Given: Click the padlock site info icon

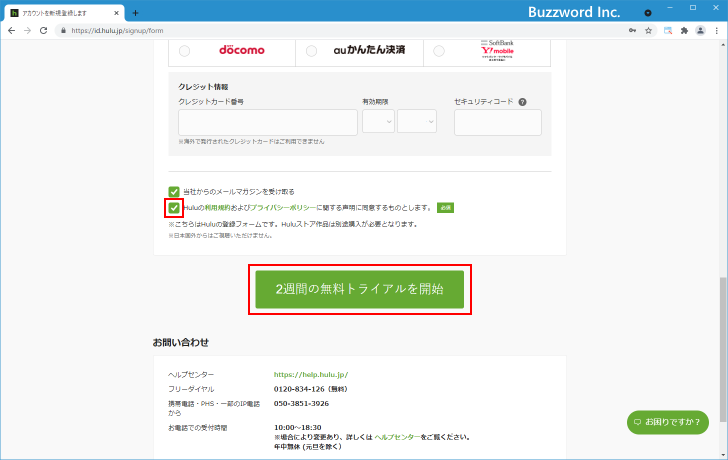Looking at the screenshot, I should tap(64, 31).
